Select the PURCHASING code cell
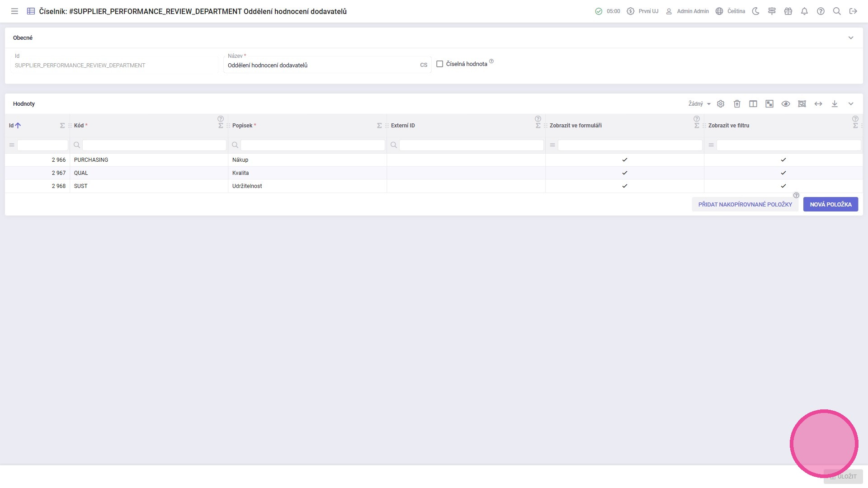 [149, 160]
